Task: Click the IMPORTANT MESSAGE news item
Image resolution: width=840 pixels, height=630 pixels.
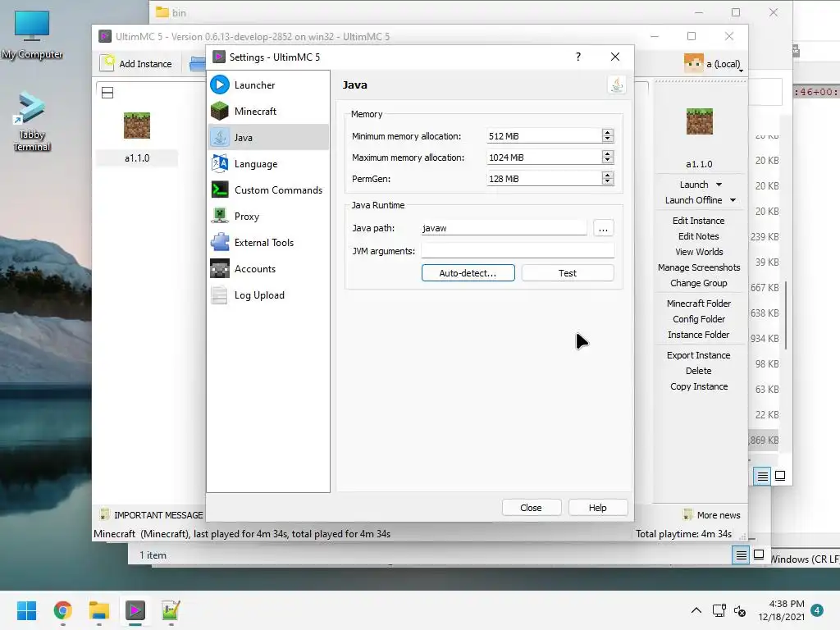Action: [x=152, y=515]
